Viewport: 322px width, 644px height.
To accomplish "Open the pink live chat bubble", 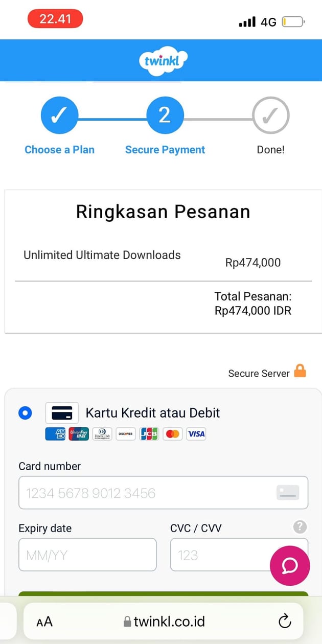I will pyautogui.click(x=290, y=565).
